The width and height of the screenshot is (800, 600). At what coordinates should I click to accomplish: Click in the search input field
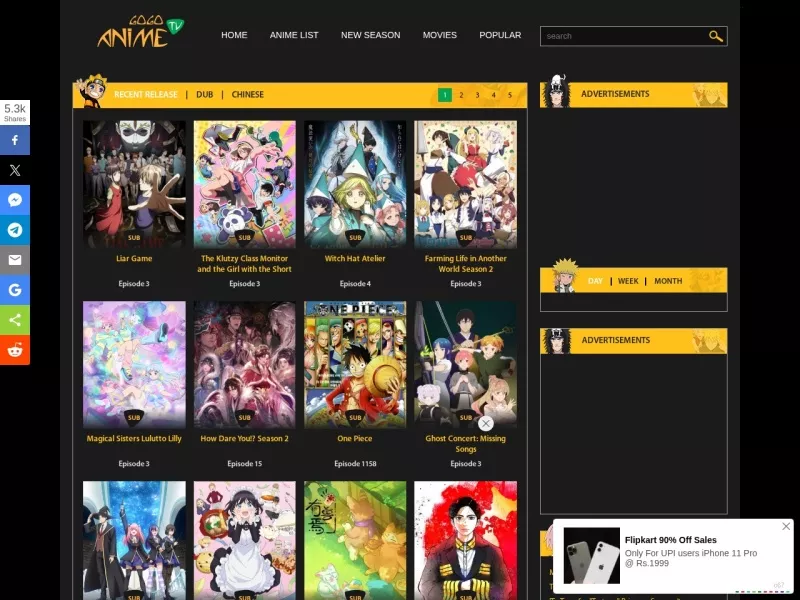623,36
